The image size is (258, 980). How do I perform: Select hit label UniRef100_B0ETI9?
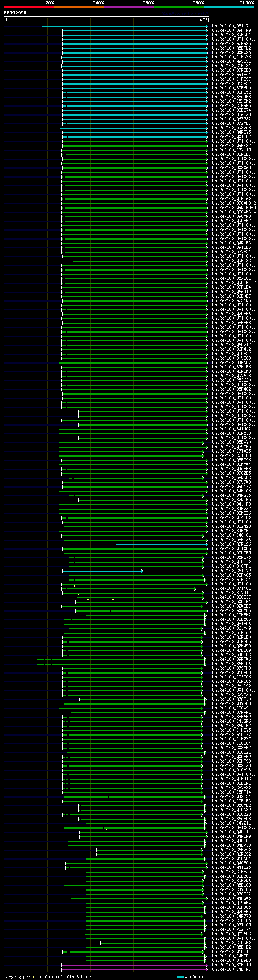pos(231,965)
